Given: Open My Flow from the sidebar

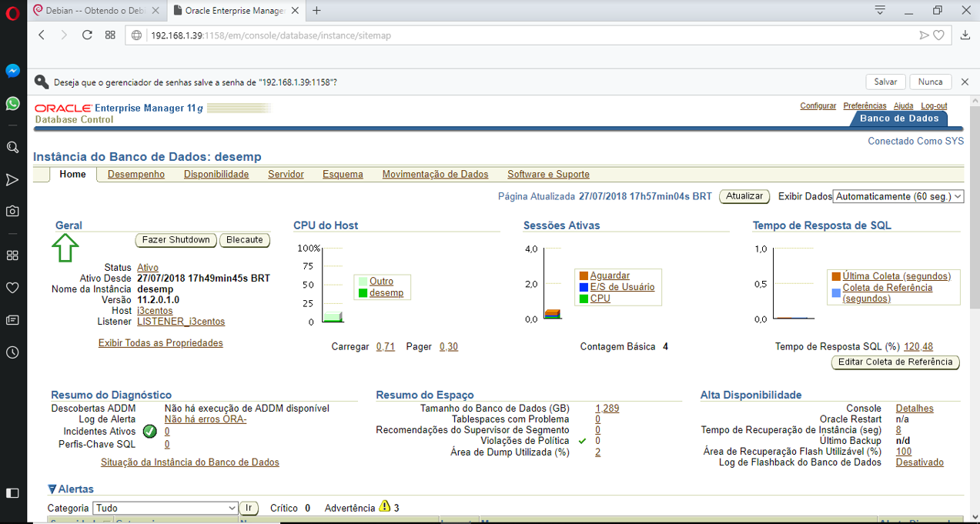Looking at the screenshot, I should (x=12, y=180).
